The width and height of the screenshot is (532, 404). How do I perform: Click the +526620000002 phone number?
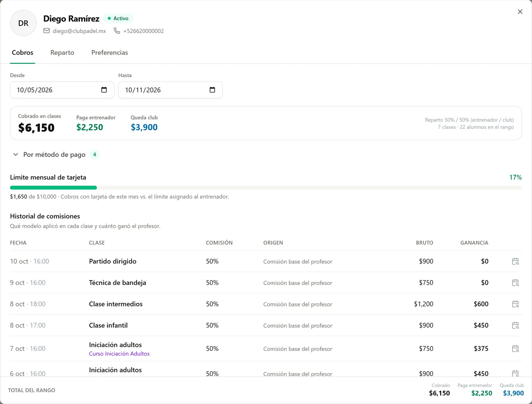143,31
